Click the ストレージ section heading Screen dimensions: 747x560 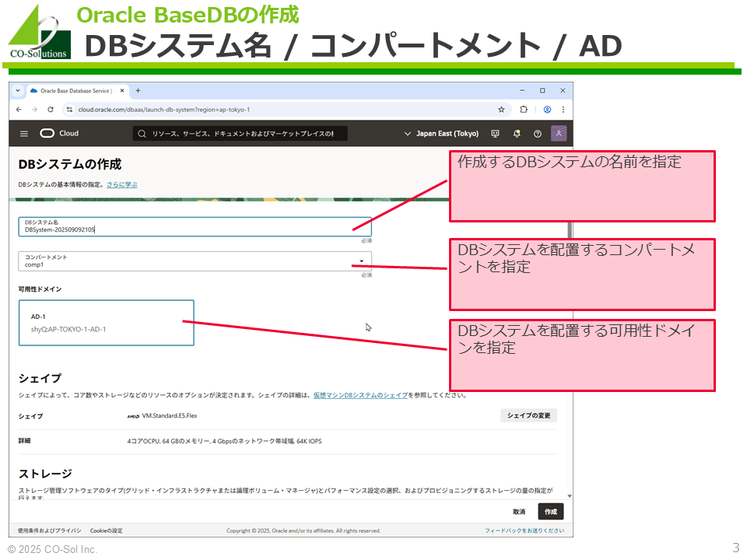click(45, 474)
